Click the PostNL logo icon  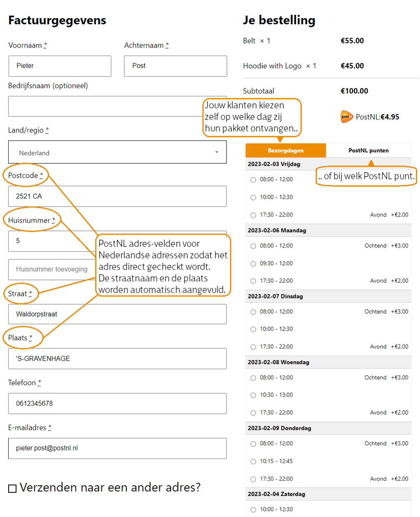coord(347,117)
